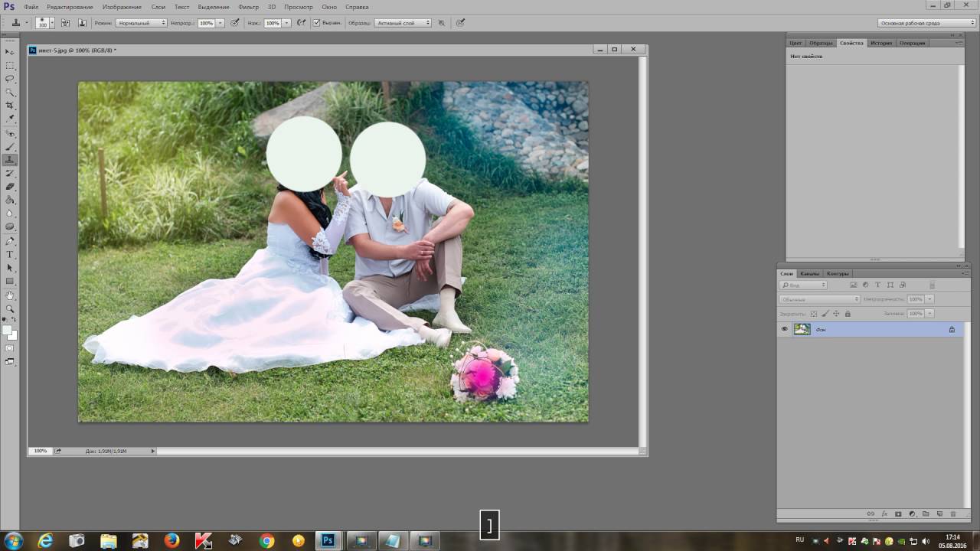Hide the Фон layer using the eye icon
Screen dimensions: 980x551
coord(784,329)
